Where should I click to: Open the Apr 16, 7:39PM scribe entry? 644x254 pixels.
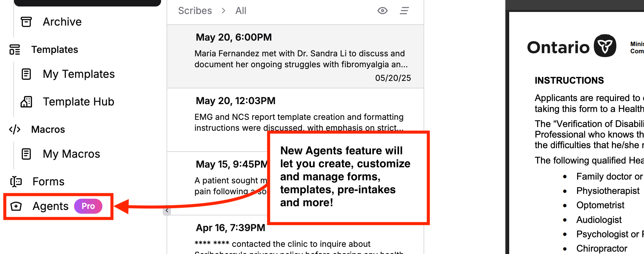point(295,236)
